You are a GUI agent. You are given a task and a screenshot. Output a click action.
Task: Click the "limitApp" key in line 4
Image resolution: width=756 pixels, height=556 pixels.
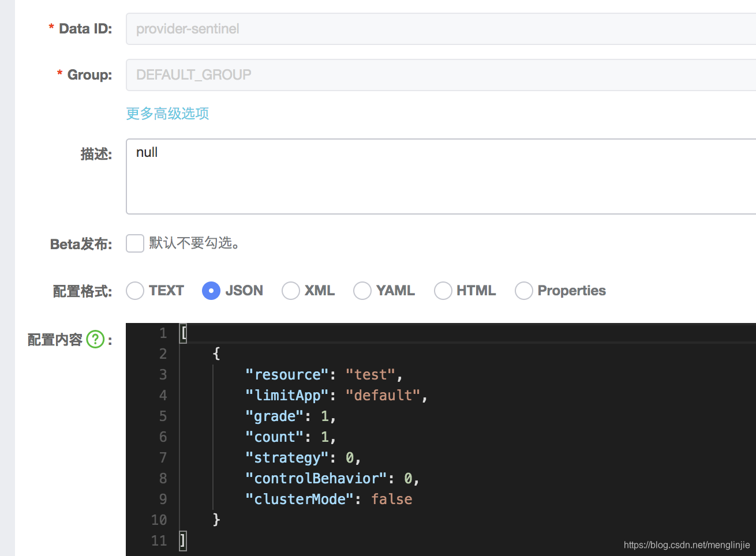287,396
